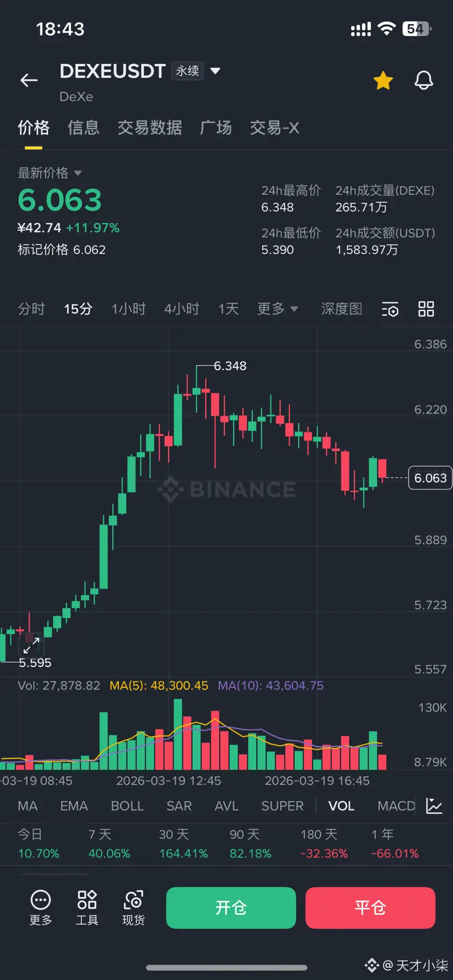This screenshot has width=453, height=980.
Task: Tap the Wi-Fi icon in status bar
Action: pos(387,28)
